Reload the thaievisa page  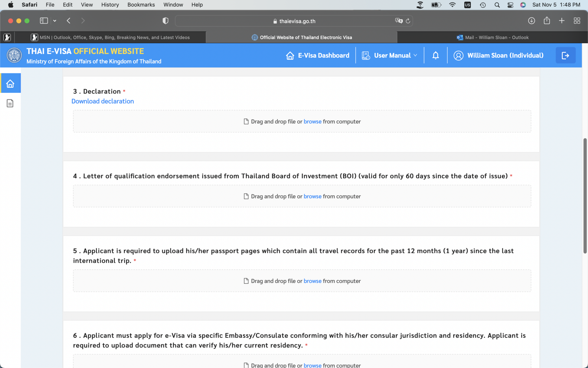408,21
